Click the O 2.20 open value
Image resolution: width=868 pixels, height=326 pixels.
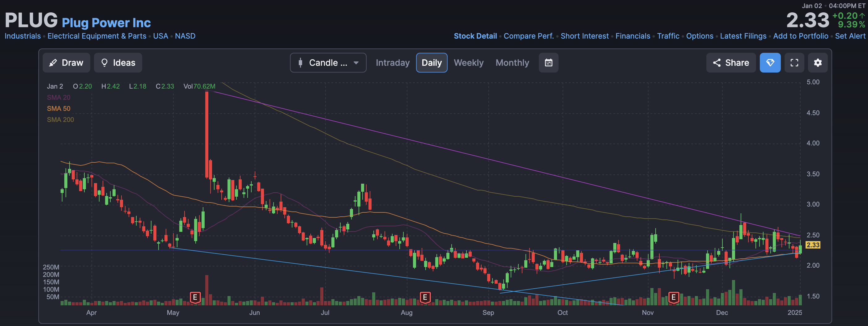tap(82, 86)
